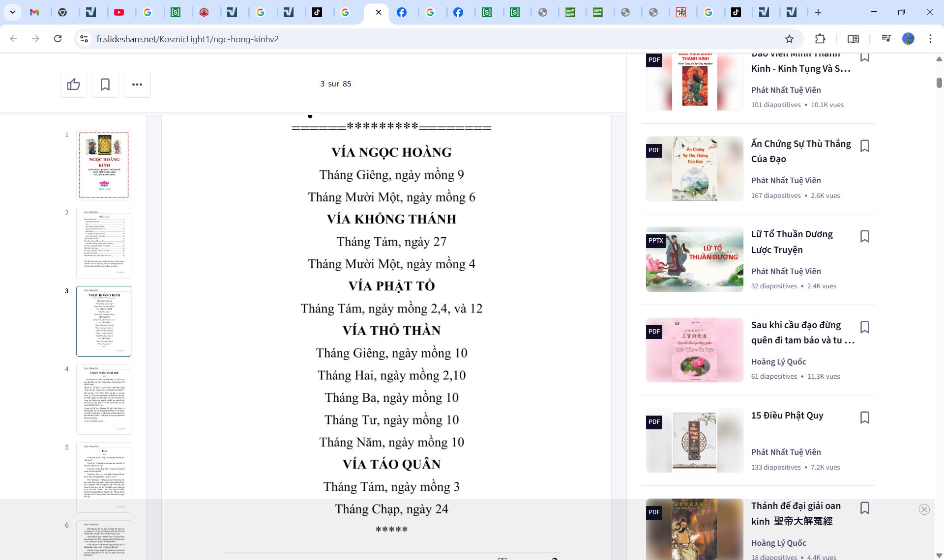Reload the current page

click(58, 39)
